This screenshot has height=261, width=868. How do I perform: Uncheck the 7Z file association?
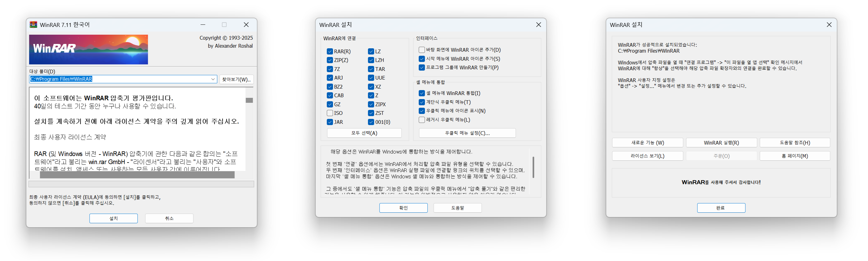coord(330,69)
